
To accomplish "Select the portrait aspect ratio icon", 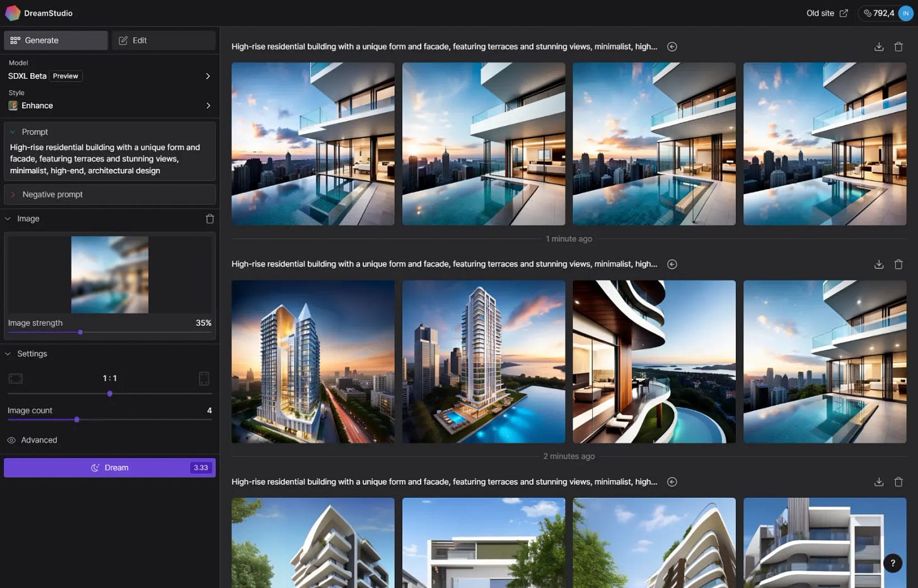I will [x=204, y=378].
